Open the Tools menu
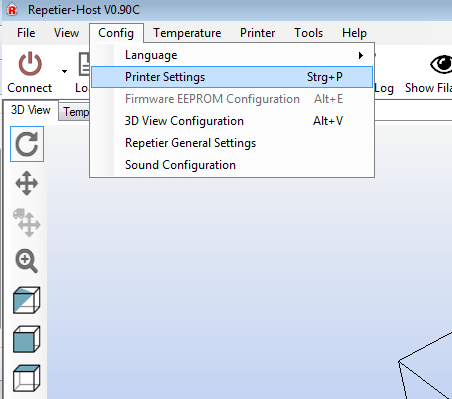The image size is (452, 399). point(308,33)
